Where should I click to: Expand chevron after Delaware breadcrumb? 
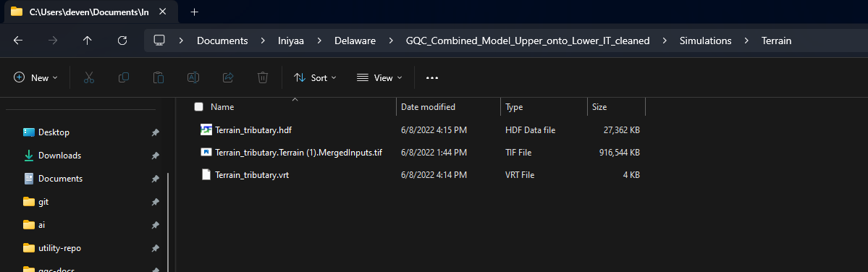click(391, 41)
